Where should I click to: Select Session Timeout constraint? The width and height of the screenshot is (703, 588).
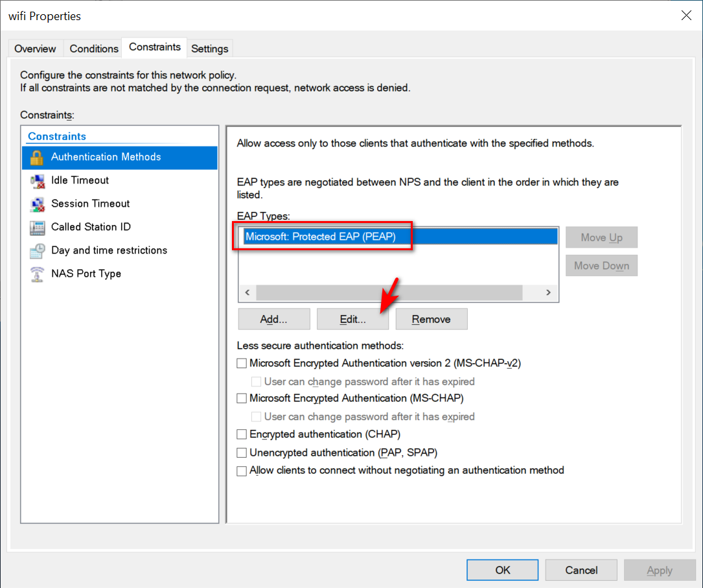tap(120, 204)
